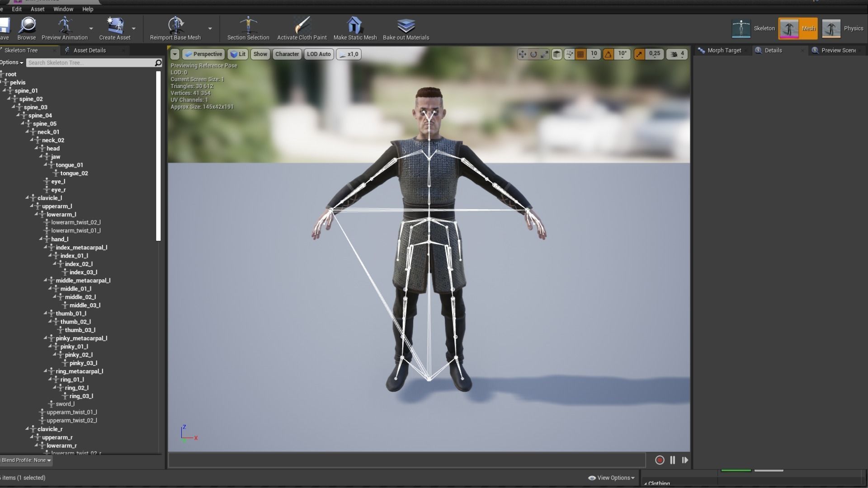The width and height of the screenshot is (868, 488).
Task: Toggle scale snapping in viewport
Action: tap(639, 54)
